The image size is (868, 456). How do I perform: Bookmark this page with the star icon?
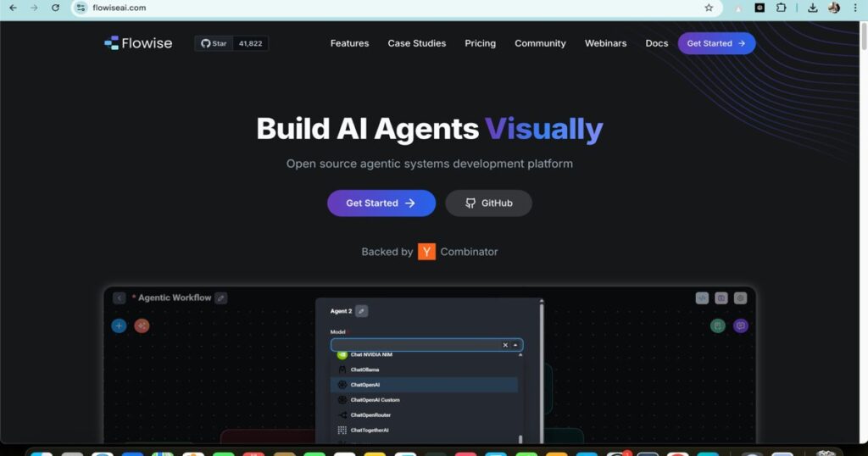click(x=709, y=8)
